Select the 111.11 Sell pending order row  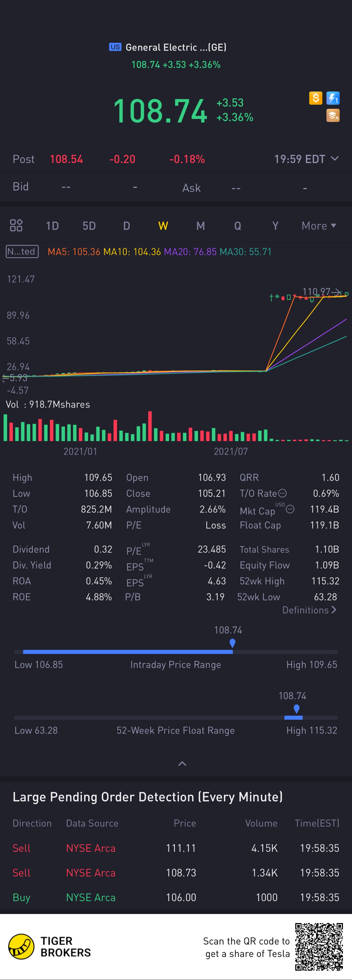click(x=176, y=848)
